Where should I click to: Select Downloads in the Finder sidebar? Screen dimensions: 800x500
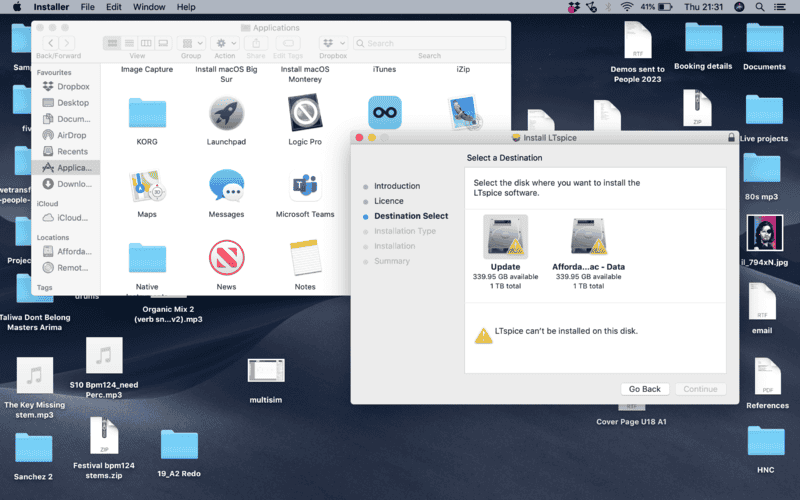(67, 184)
